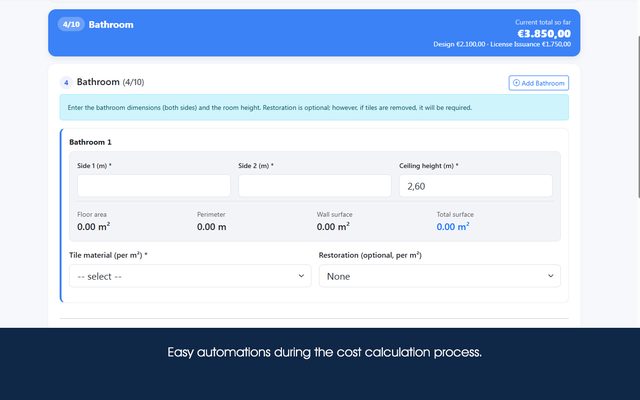Expand the Restoration dropdown showing None

(x=440, y=276)
